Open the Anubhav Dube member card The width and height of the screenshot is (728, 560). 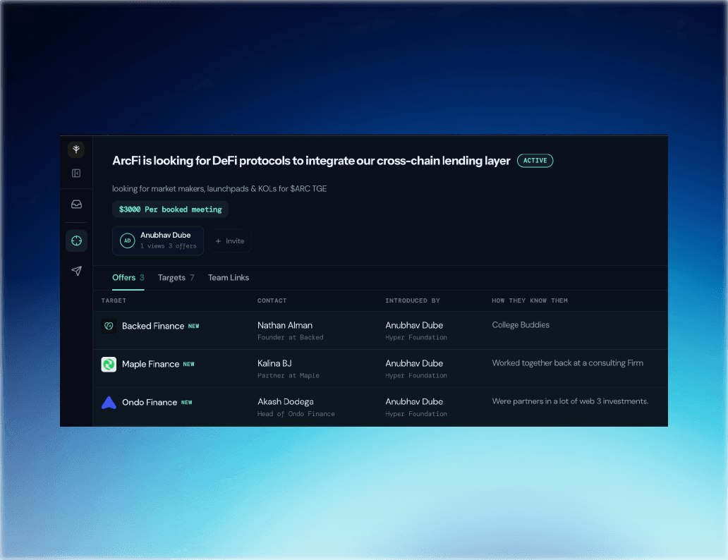click(158, 241)
